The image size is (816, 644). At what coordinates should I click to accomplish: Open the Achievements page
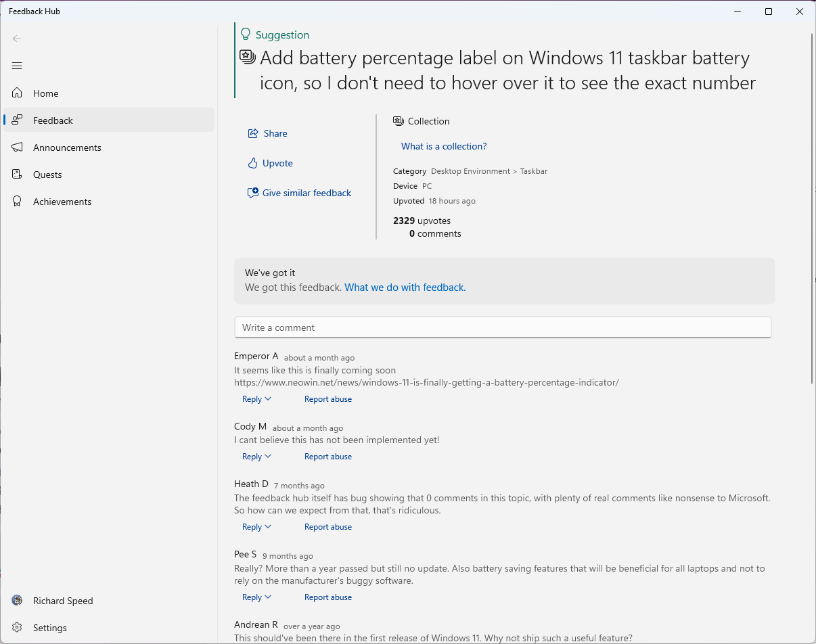pos(109,202)
